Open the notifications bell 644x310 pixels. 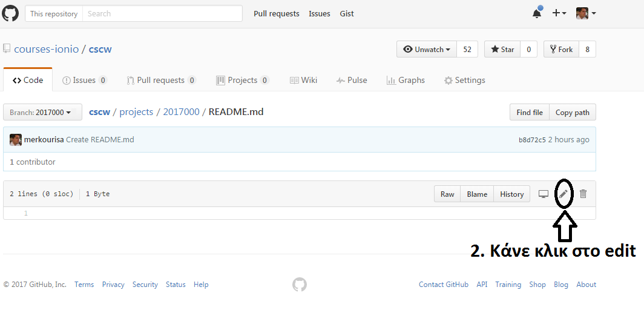click(537, 13)
